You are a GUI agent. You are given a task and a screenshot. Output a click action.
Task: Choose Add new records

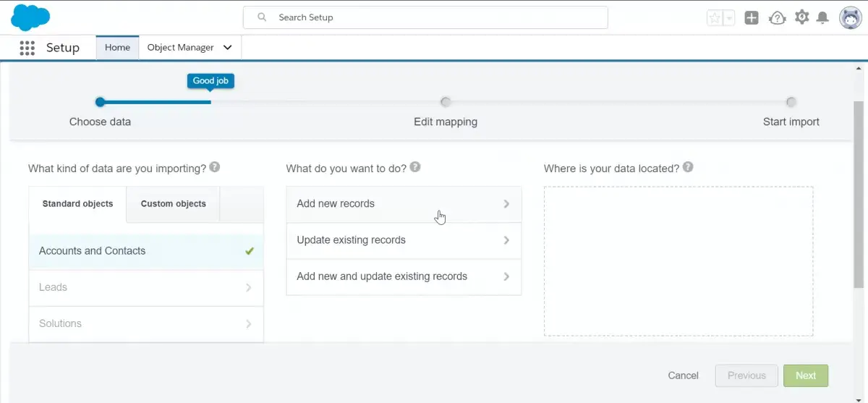coord(404,204)
